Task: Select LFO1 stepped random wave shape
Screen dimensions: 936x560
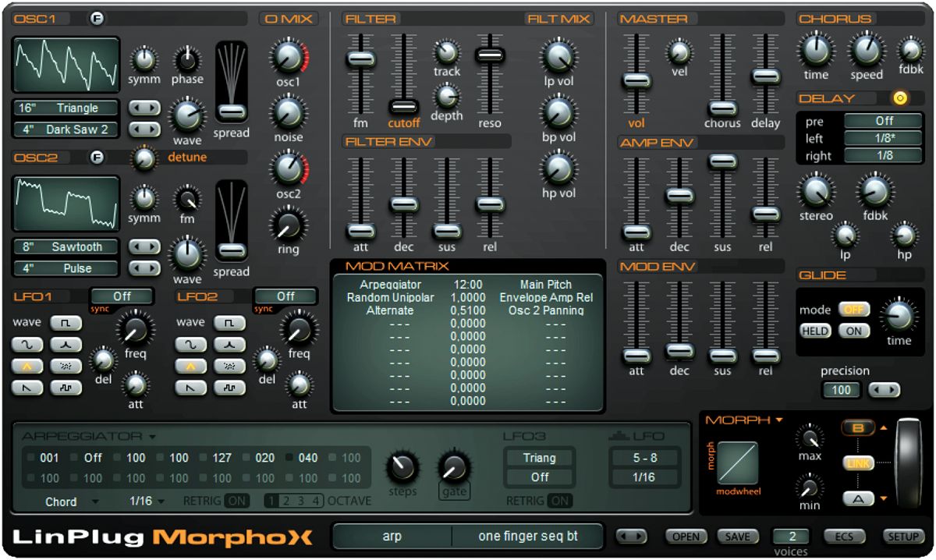Action: (x=66, y=388)
